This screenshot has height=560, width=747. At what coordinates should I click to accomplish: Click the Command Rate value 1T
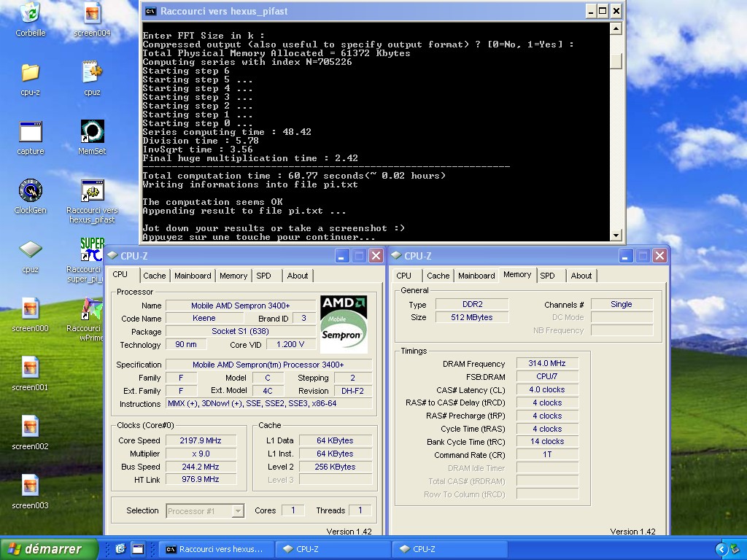click(x=547, y=455)
